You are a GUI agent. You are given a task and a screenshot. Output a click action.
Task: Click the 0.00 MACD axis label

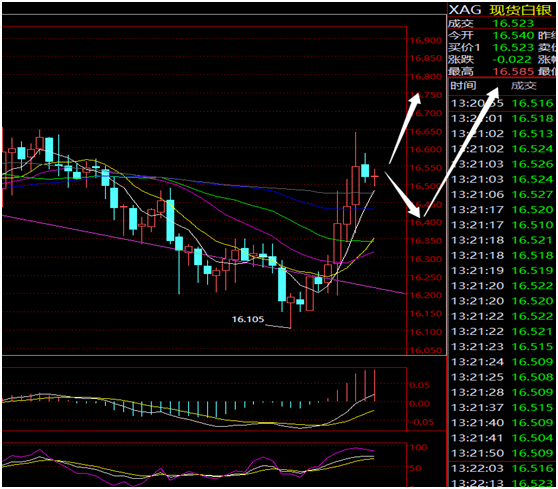419,404
